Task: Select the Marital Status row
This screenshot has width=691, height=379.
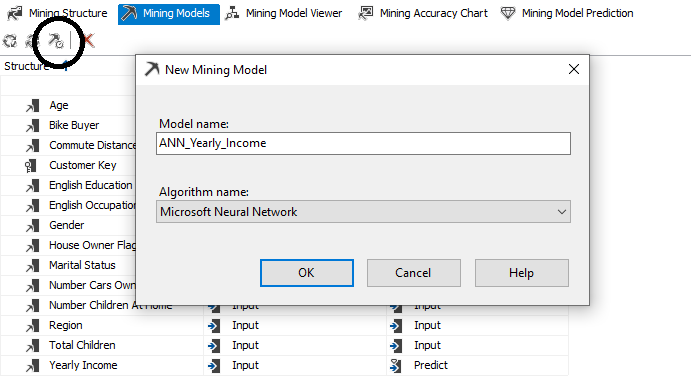Action: click(68, 265)
